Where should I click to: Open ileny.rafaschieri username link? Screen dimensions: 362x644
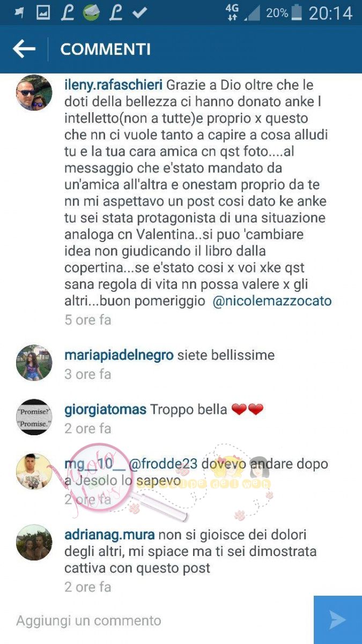[x=113, y=85]
